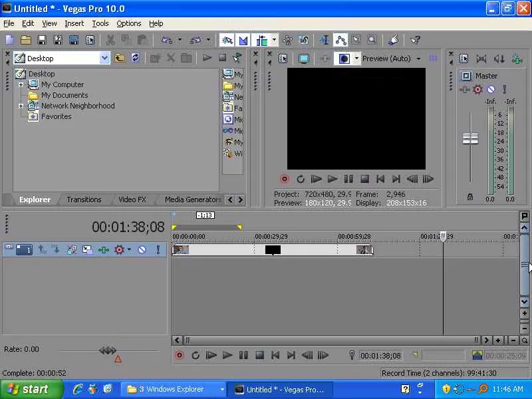This screenshot has width=532, height=399.
Task: Click Stop button under video preview
Action: pyautogui.click(x=364, y=179)
